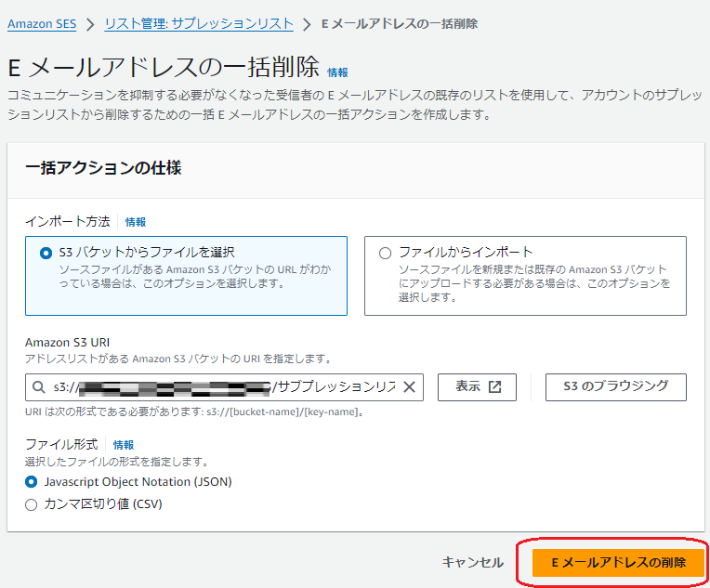Click the external link icon in 表示 button
Viewport: 710px width, 588px height.
click(494, 386)
